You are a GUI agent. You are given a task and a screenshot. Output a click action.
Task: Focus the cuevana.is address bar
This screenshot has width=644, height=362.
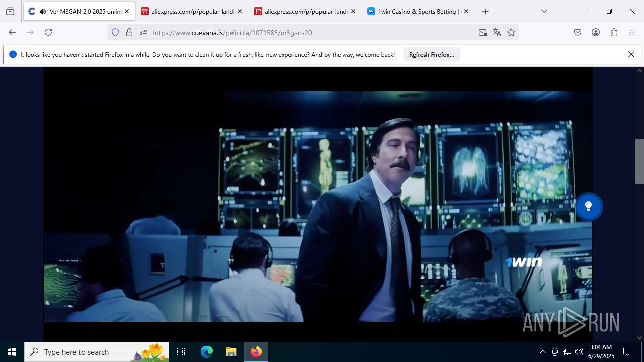pyautogui.click(x=312, y=32)
